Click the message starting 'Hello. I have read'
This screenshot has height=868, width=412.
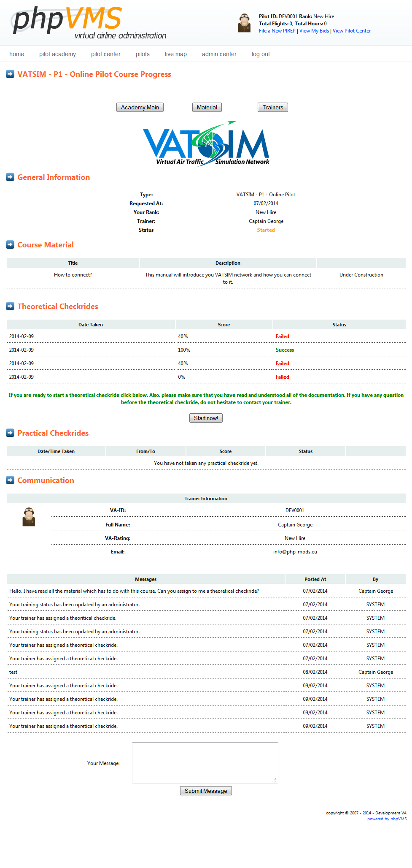point(134,591)
